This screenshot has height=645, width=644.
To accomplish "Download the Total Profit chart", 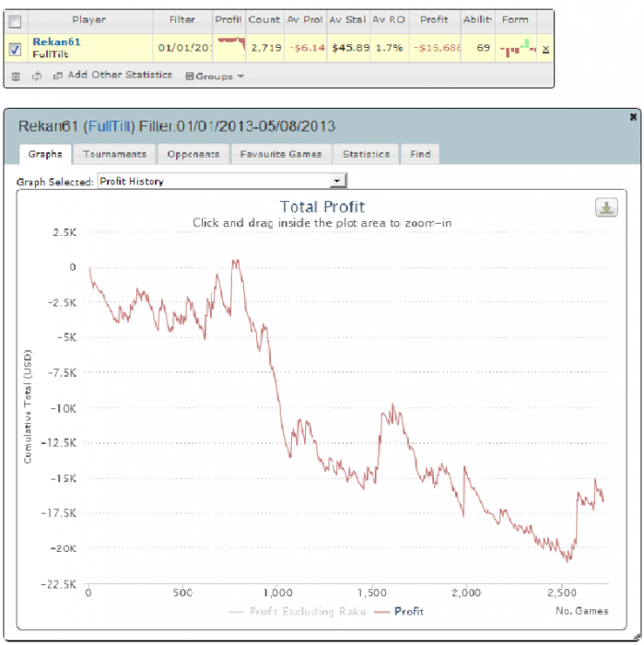I will pyautogui.click(x=606, y=207).
